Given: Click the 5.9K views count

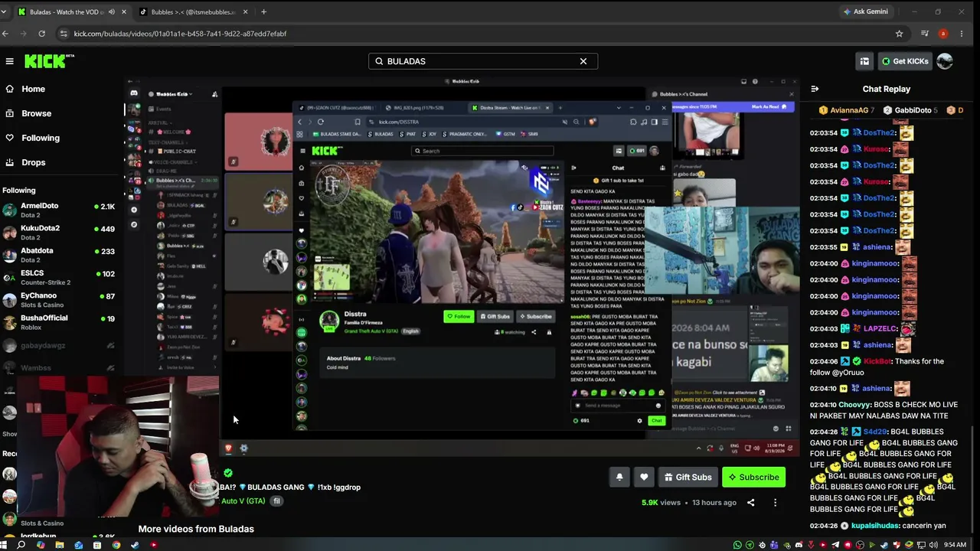Looking at the screenshot, I should pyautogui.click(x=661, y=503).
